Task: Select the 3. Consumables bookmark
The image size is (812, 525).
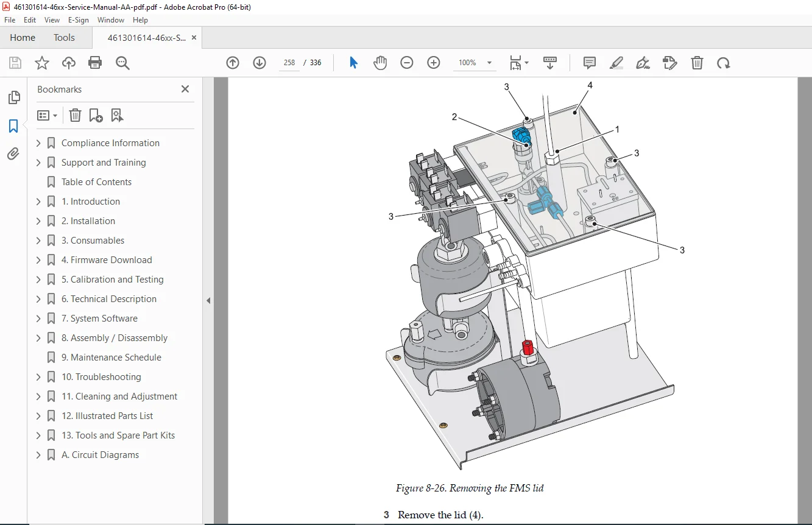Action: coord(93,241)
